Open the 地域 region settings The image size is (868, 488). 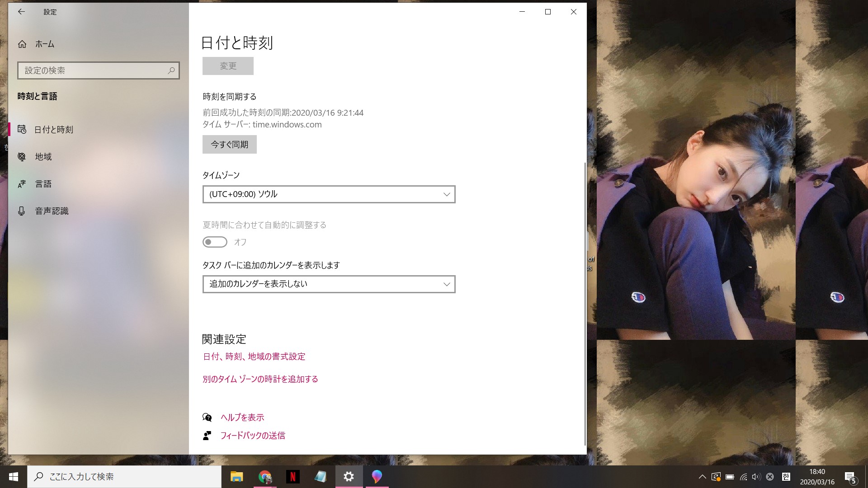pos(43,157)
